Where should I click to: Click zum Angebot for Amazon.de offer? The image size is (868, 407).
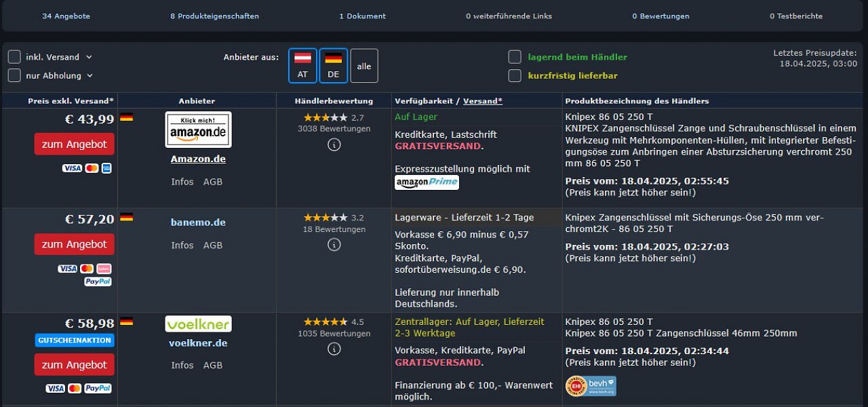coord(75,144)
